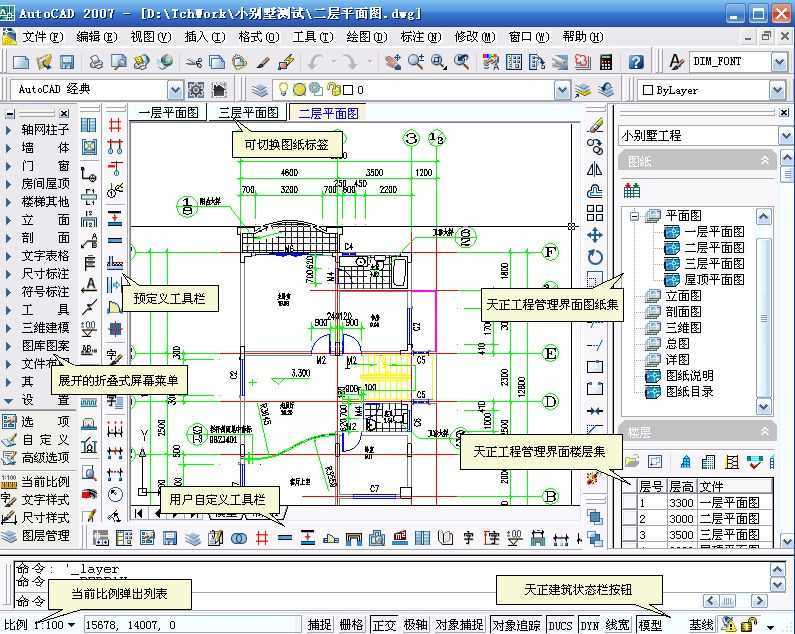Viewport: 795px width, 634px height.
Task: Switch to the 三层平面图 drawing tab
Action: click(x=248, y=113)
